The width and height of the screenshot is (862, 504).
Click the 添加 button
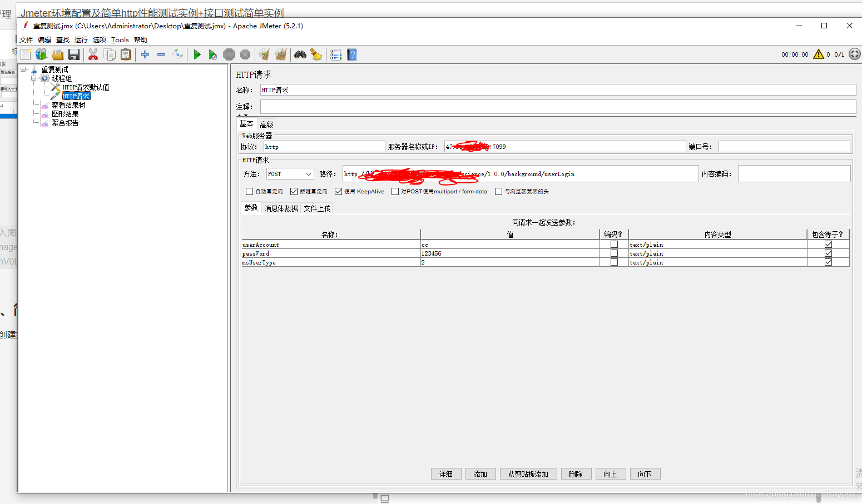click(x=480, y=474)
